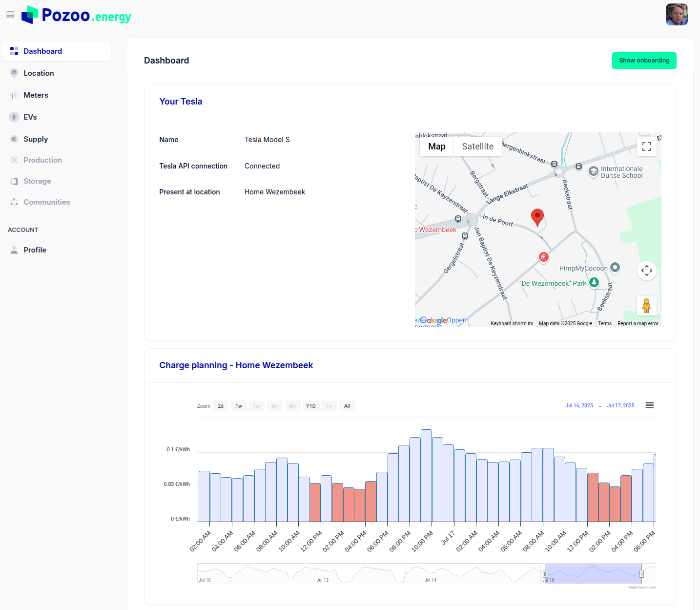Activate Street View with the Pegman icon
Viewport: 700px width, 610px height.
pyautogui.click(x=647, y=305)
